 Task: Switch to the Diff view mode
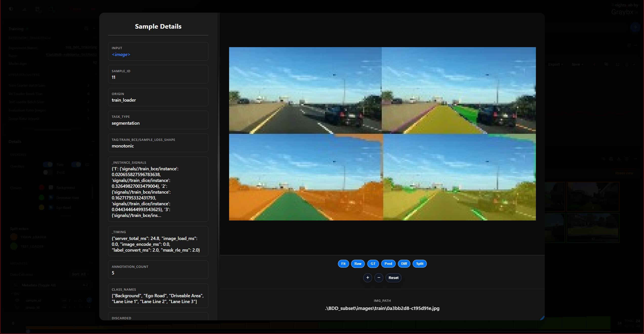pyautogui.click(x=404, y=264)
